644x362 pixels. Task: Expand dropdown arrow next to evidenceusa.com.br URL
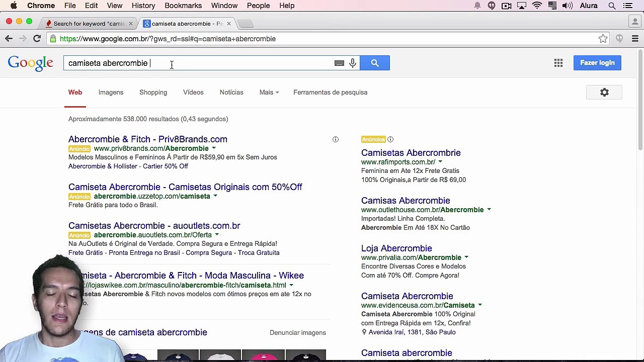tap(480, 305)
